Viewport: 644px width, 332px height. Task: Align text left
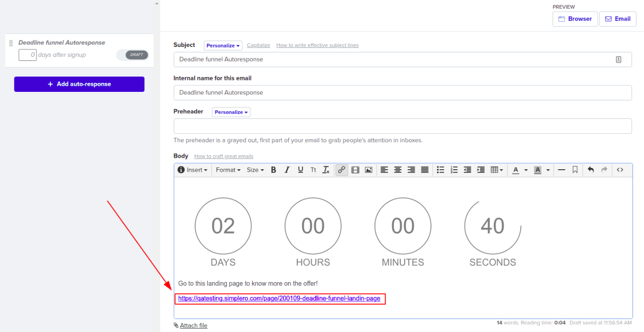[384, 170]
